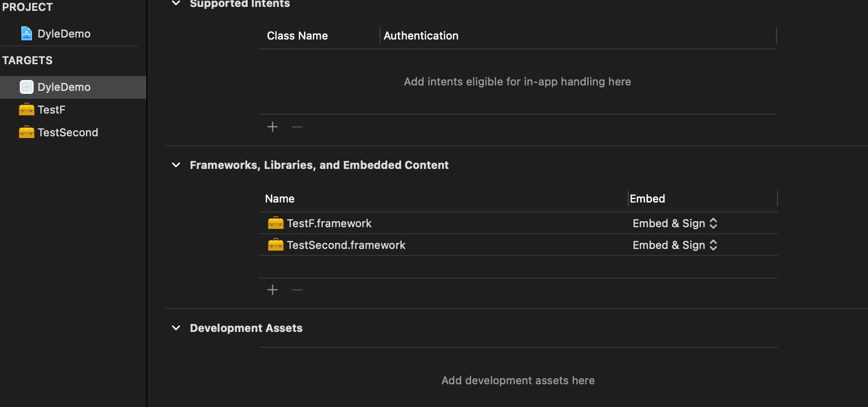
Task: Click the Development Assets heading
Action: coord(246,328)
